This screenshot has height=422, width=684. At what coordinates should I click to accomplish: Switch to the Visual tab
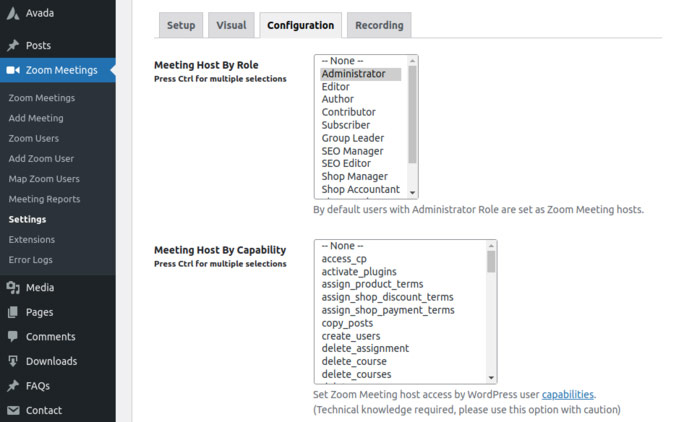[x=231, y=25]
